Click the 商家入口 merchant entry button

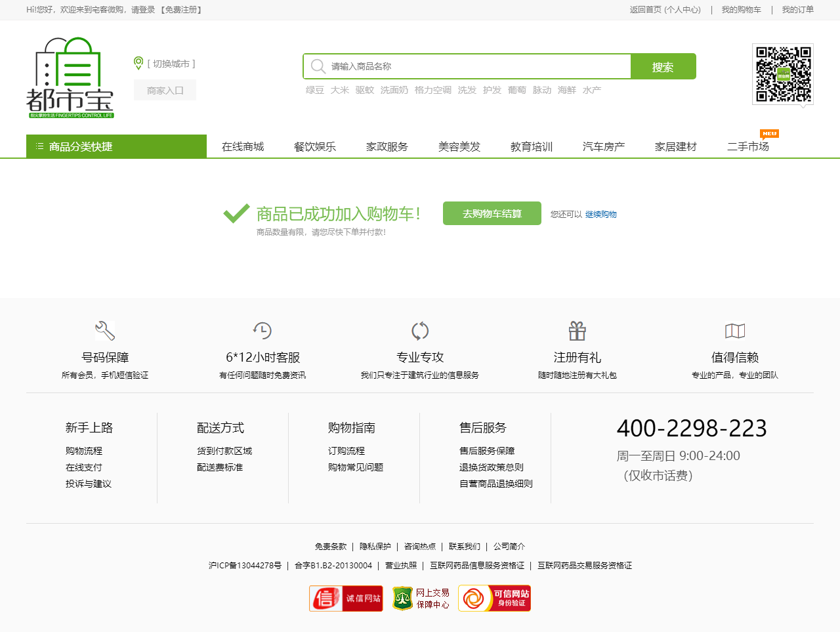(x=165, y=91)
